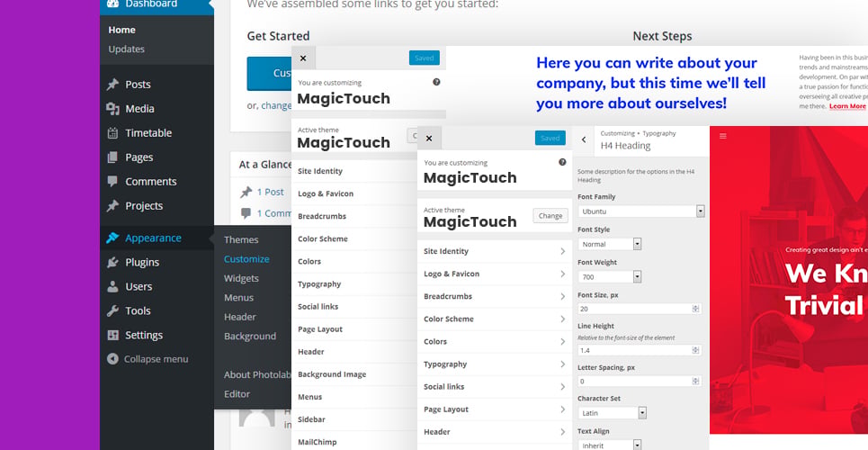The width and height of the screenshot is (868, 450).
Task: Click Saved button in back customizer
Action: (x=424, y=58)
